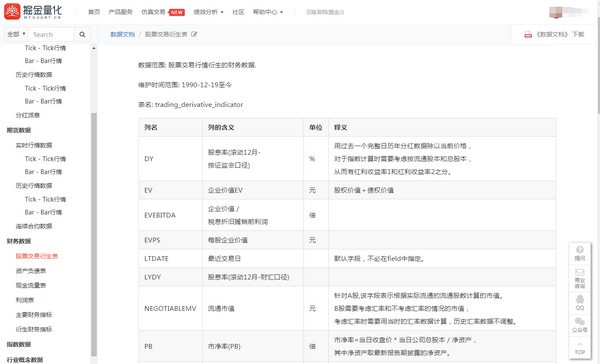Click the NEW badge next to 仿真交易
Screen dimensions: 600x364
pos(177,12)
